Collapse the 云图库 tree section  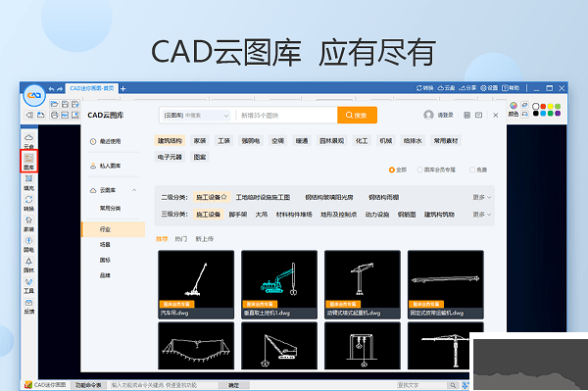tap(134, 190)
